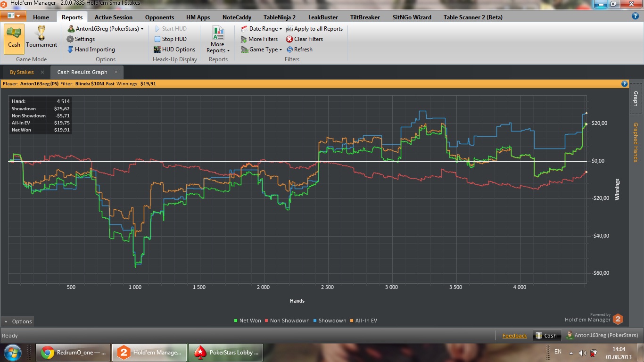Close the Cash Results Graph tab

click(116, 72)
